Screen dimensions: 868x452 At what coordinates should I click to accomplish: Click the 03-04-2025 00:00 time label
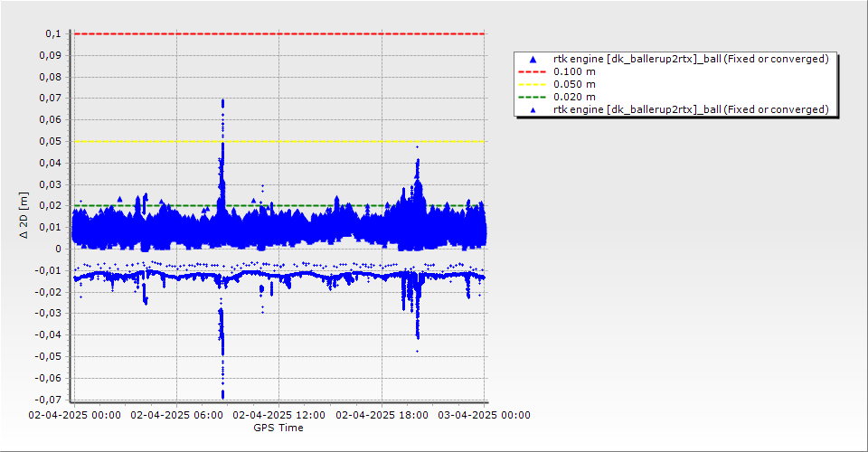tap(485, 415)
